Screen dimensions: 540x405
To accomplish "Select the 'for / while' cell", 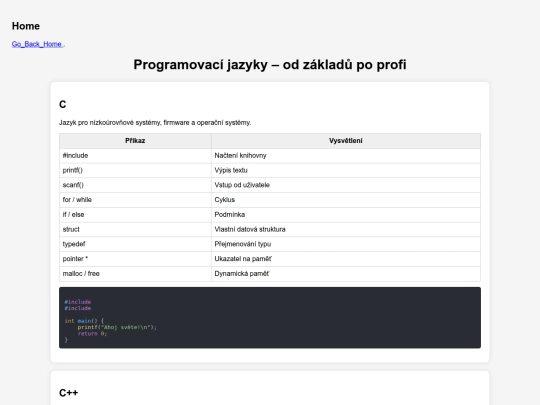I will point(135,200).
